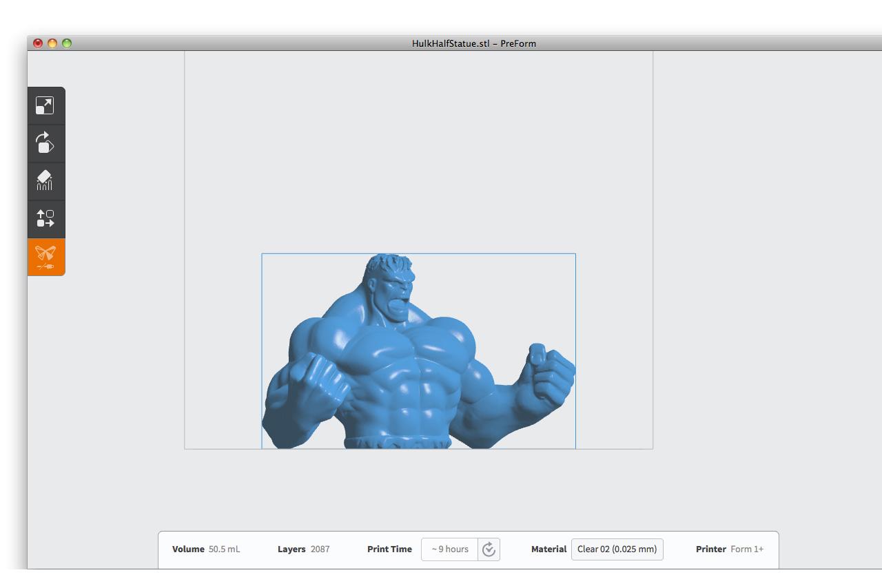Select the Orientation rotate tool
The height and width of the screenshot is (588, 882).
coord(45,143)
